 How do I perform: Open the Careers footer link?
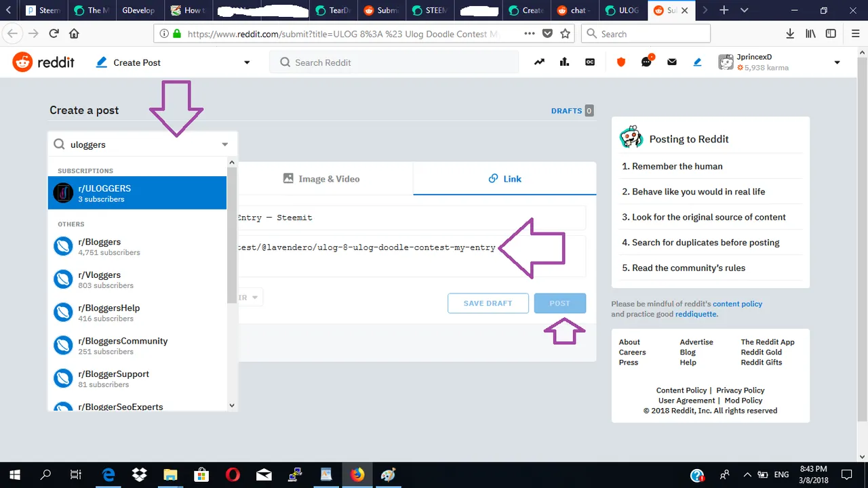(632, 352)
